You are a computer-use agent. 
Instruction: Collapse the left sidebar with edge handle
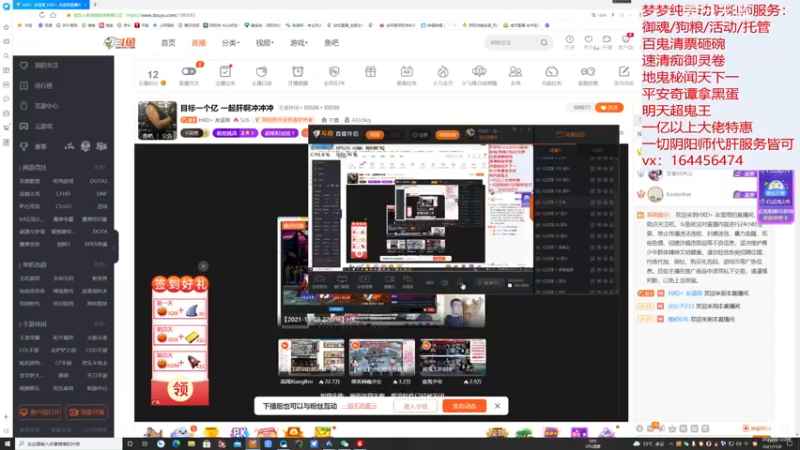(x=116, y=247)
